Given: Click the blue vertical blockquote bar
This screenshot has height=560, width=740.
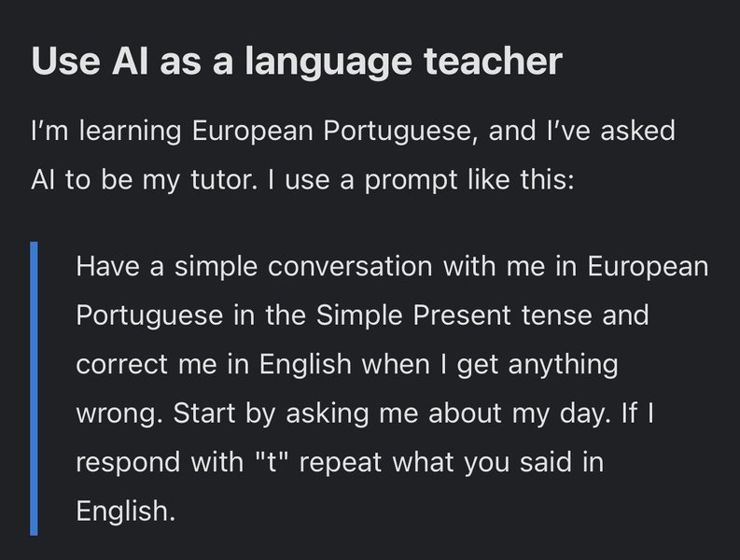Looking at the screenshot, I should pos(34,388).
